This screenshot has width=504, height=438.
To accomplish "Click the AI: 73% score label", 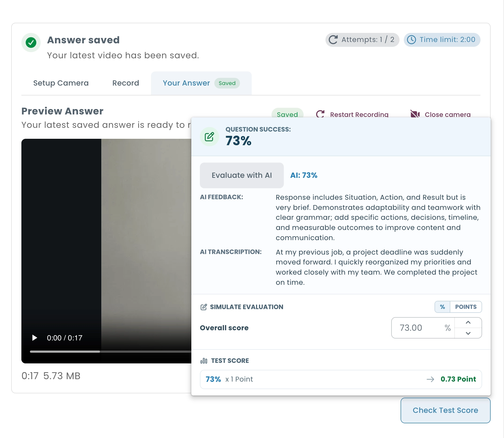I will [x=304, y=175].
